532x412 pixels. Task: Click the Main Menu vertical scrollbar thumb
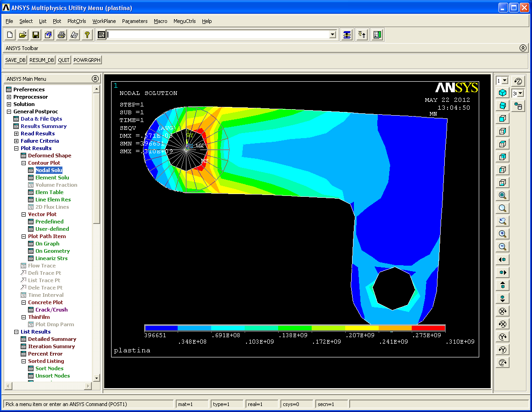coord(96,159)
